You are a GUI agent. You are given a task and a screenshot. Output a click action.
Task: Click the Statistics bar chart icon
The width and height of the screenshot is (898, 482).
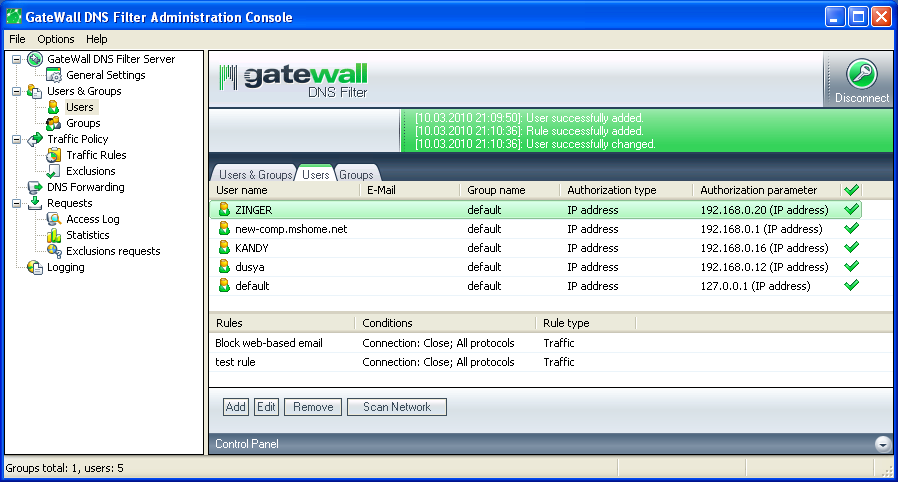pyautogui.click(x=54, y=235)
